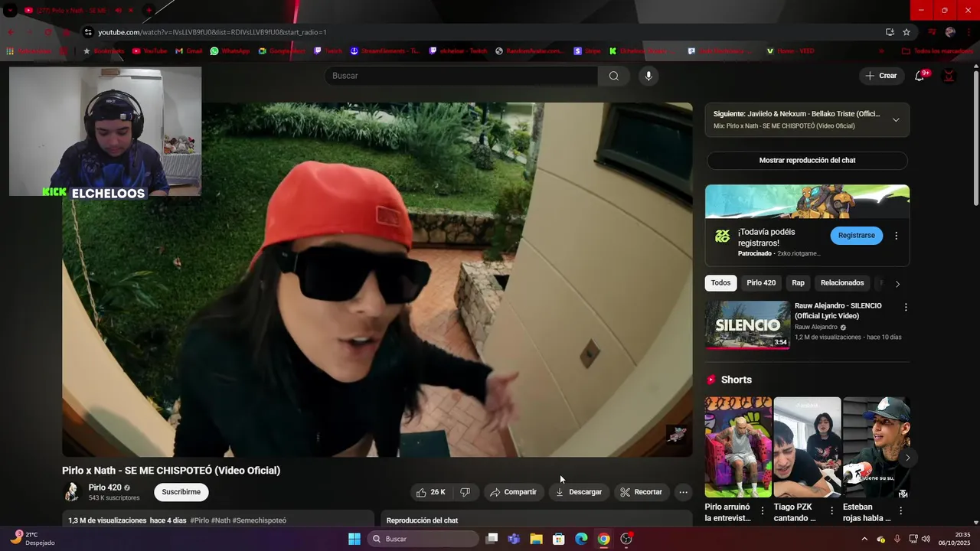Open options for Rauw Alejandro SILENCIO video

(x=906, y=307)
